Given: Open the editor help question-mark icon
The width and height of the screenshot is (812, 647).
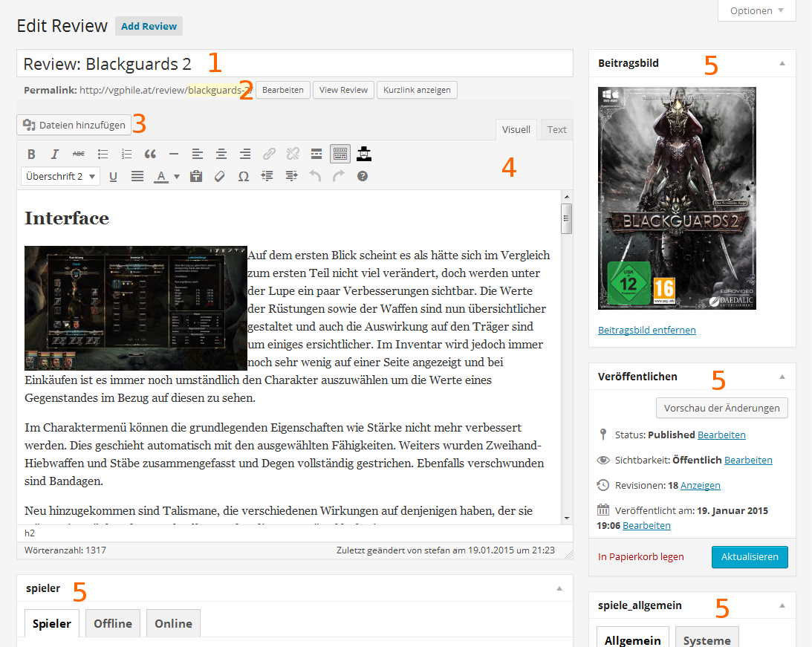Looking at the screenshot, I should tap(363, 177).
